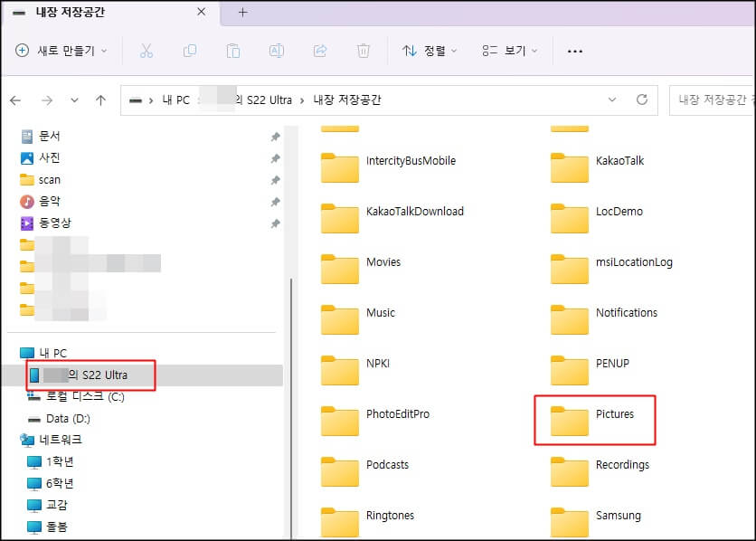Unpin 음악 using its pin icon
Viewport: 756px width, 541px height.
(x=275, y=202)
